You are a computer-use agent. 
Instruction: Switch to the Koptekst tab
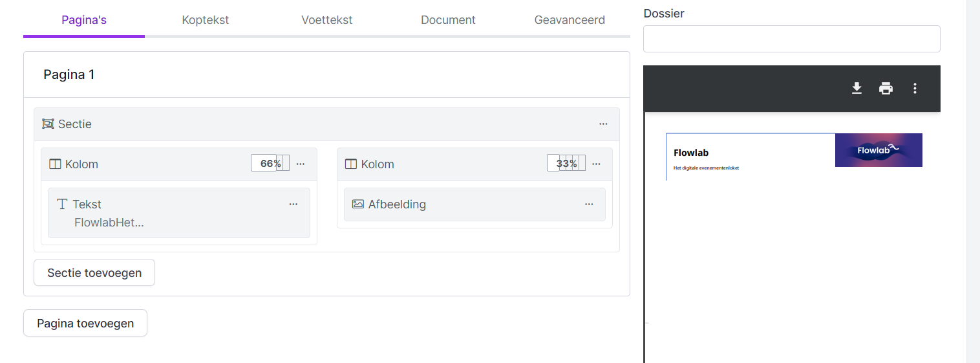click(x=206, y=20)
